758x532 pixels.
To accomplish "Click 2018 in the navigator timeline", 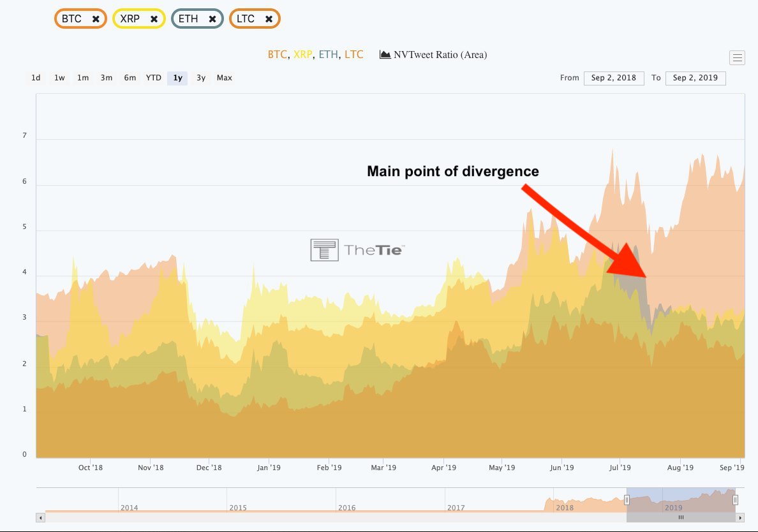I will tap(565, 508).
